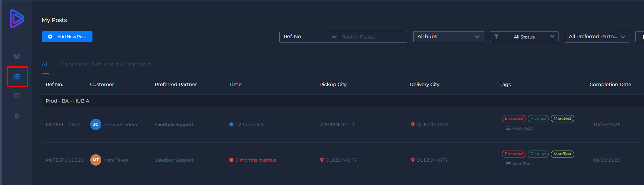Open the board layout sidebar icon
This screenshot has width=644, height=185.
17,96
